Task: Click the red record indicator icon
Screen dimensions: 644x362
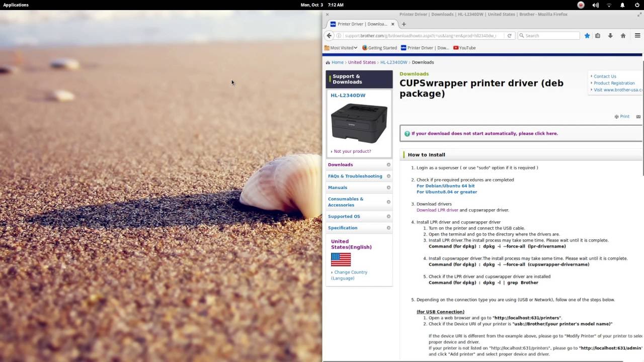Action: 581,5
